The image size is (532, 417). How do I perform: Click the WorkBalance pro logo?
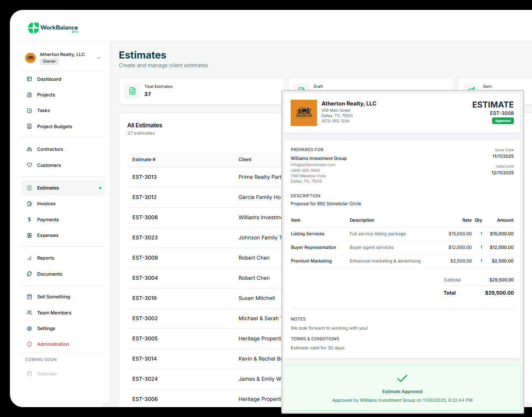[x=53, y=28]
